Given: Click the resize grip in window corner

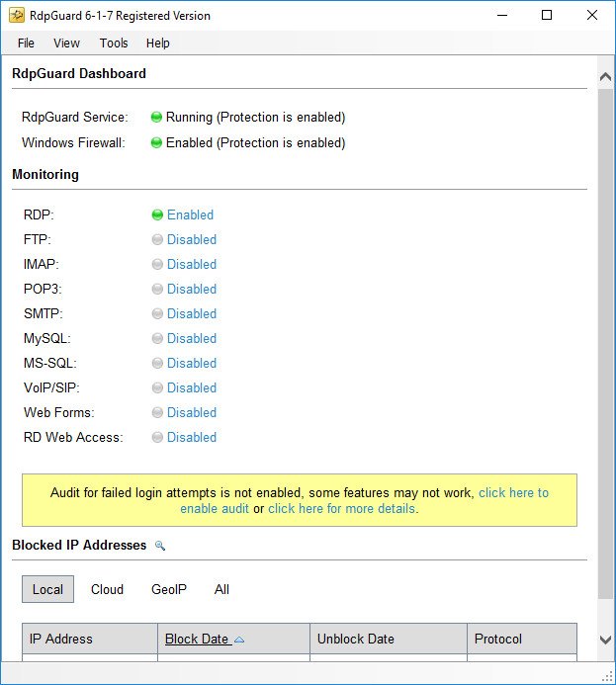Looking at the screenshot, I should point(608,677).
